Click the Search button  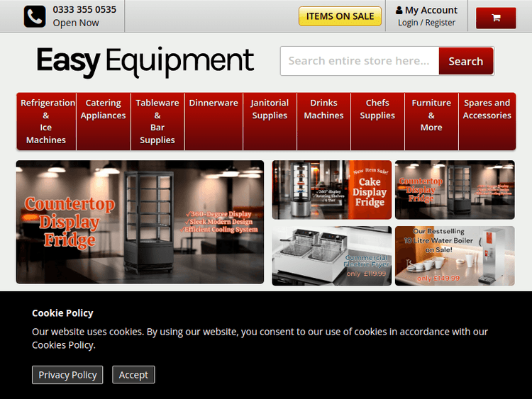pos(466,61)
